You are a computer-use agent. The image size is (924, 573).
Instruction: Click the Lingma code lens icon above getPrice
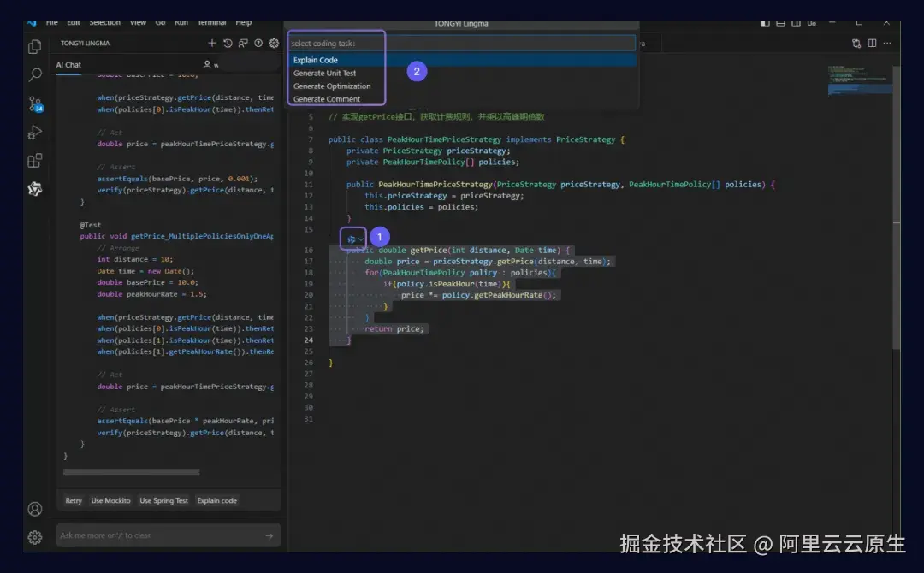pos(351,239)
